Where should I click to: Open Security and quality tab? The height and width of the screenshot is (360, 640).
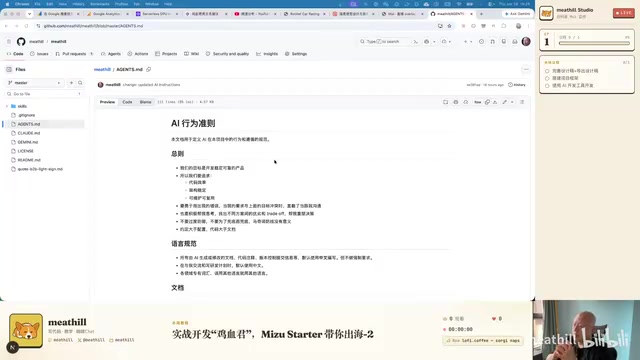click(x=227, y=54)
